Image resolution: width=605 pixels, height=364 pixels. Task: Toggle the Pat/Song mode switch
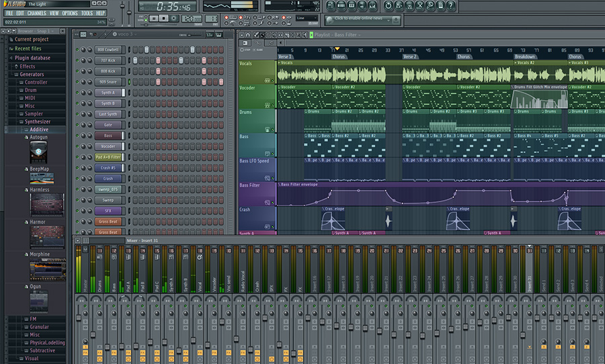click(x=146, y=18)
